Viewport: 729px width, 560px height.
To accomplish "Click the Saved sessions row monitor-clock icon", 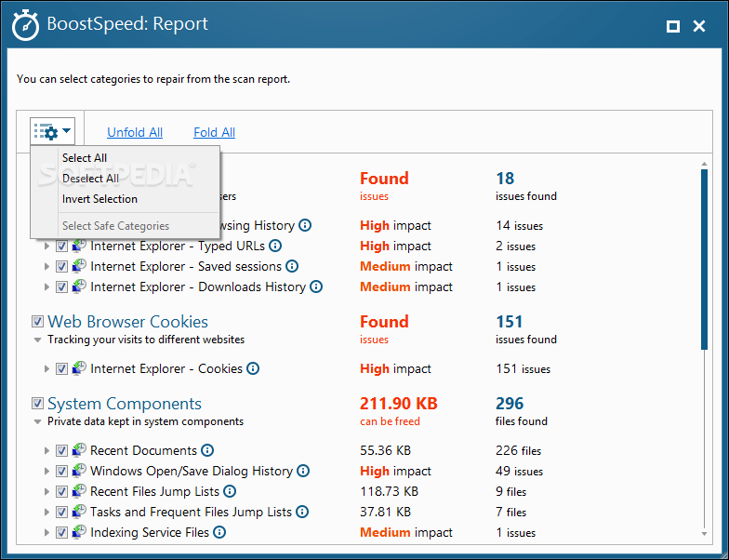I will pyautogui.click(x=79, y=266).
